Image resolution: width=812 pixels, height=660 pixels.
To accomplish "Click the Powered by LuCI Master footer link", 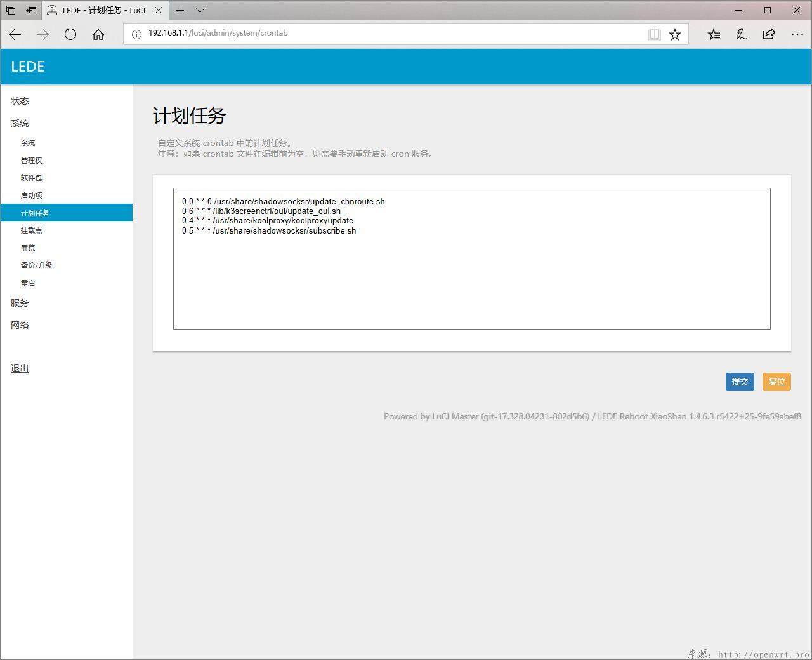I will coord(487,416).
